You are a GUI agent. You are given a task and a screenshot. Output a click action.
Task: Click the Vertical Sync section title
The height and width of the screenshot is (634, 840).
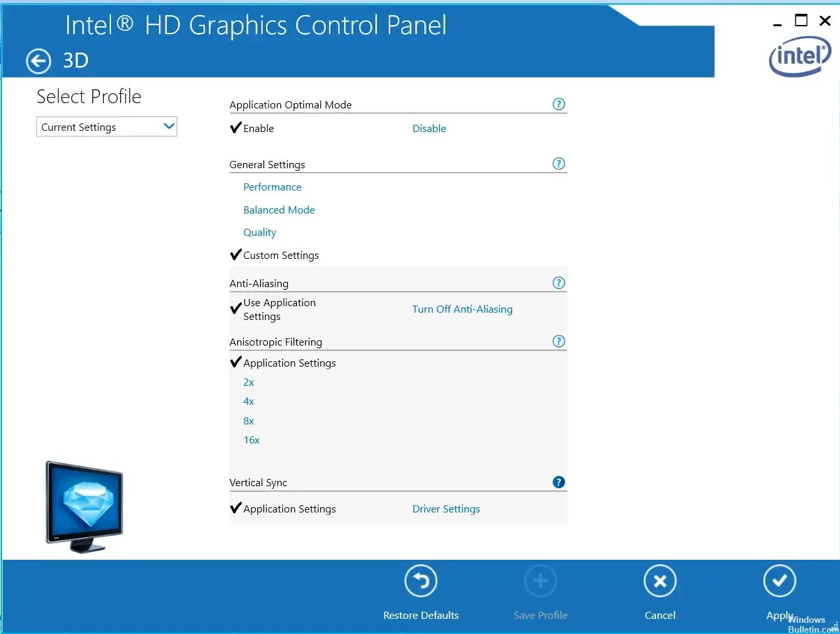pyautogui.click(x=258, y=483)
